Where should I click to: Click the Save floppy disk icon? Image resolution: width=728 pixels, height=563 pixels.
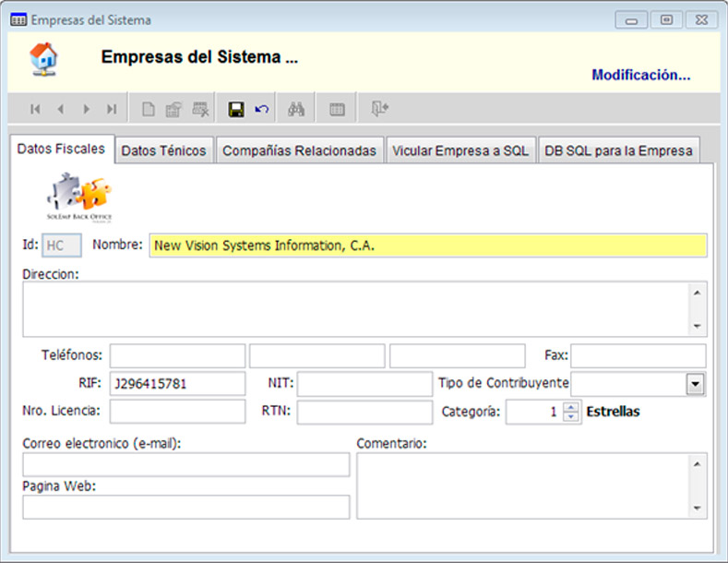236,109
